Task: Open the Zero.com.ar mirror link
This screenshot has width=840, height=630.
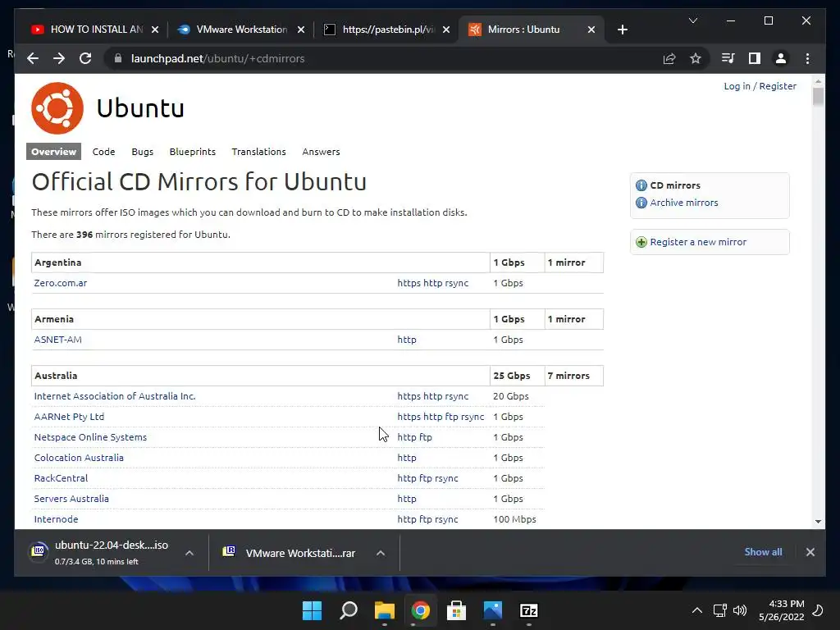Action: pos(61,283)
